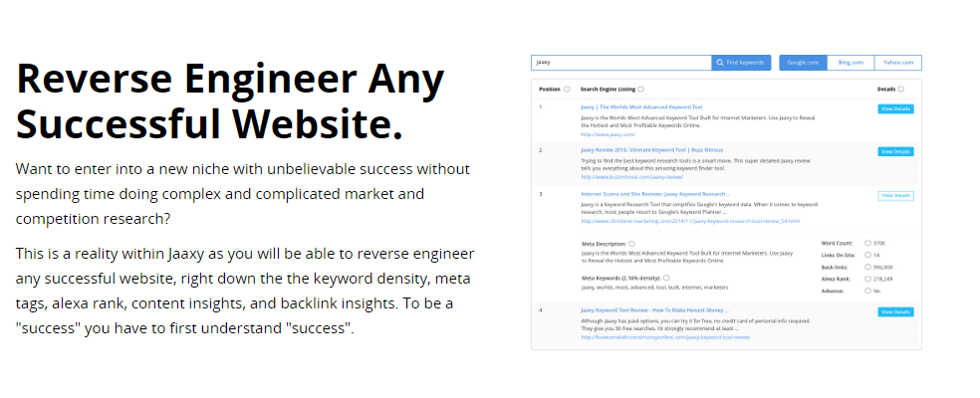The width and height of the screenshot is (980, 398).
Task: Click the info icon next to Word Count value
Action: (x=868, y=243)
